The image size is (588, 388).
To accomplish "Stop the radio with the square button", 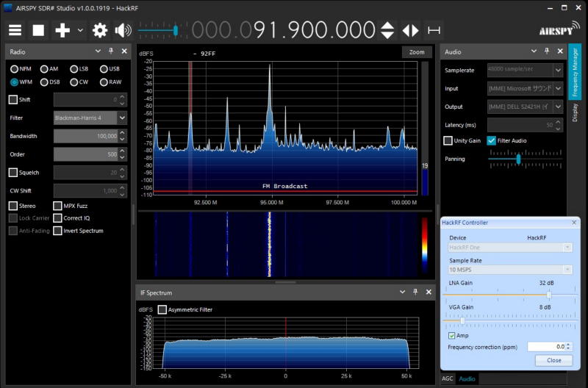I will (38, 30).
